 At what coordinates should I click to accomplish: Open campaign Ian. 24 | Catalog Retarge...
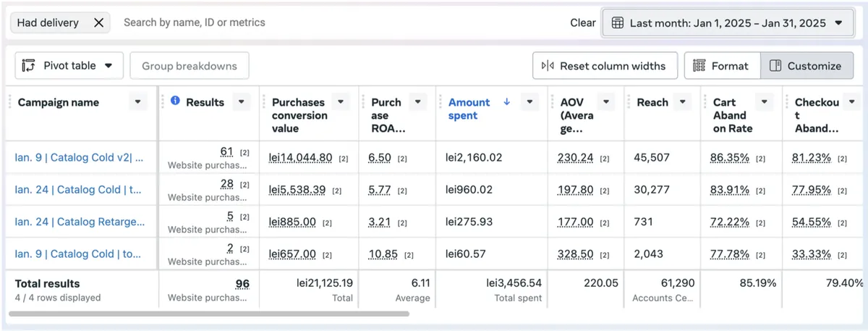78,222
